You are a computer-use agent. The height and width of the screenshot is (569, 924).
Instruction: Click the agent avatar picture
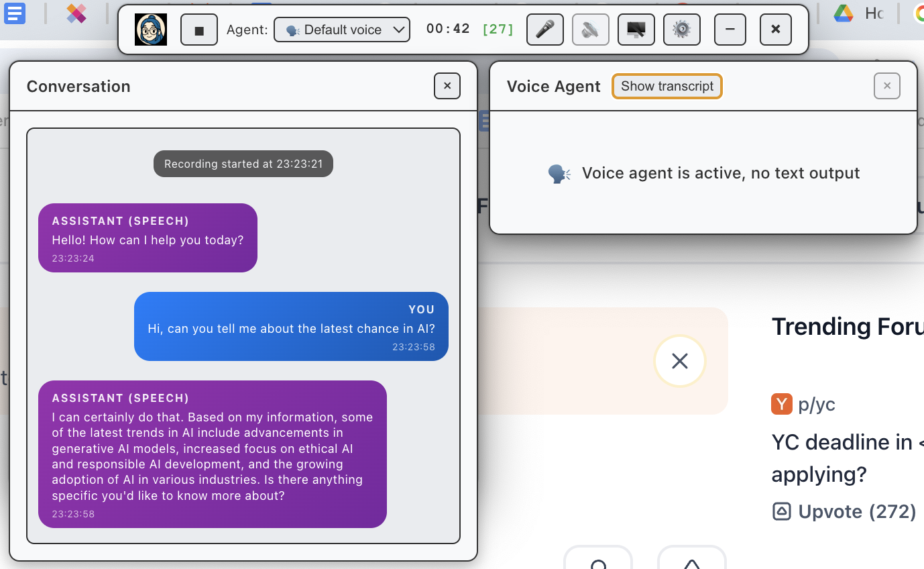coord(151,30)
